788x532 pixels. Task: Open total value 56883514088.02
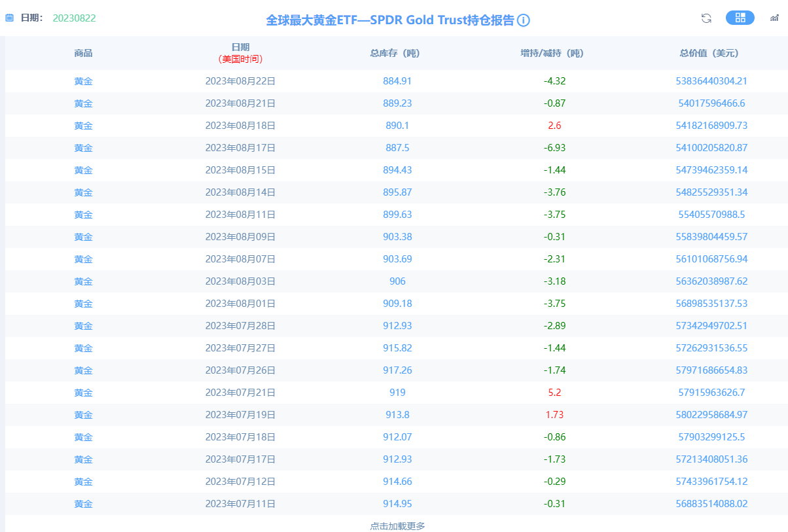point(711,504)
